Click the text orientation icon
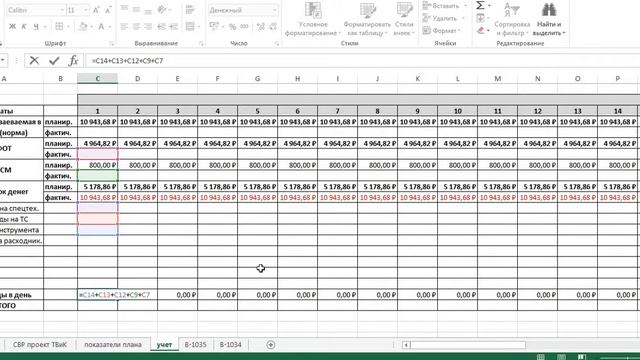The height and width of the screenshot is (360, 640). [x=162, y=9]
